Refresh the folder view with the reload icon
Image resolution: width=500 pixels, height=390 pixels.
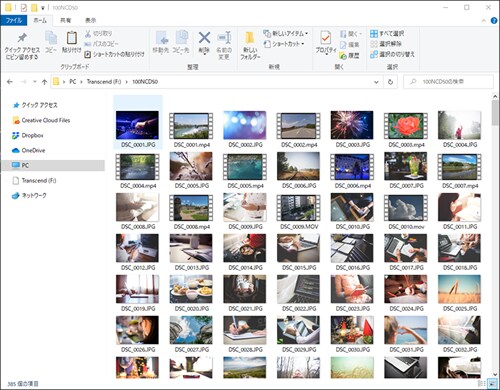[390, 82]
